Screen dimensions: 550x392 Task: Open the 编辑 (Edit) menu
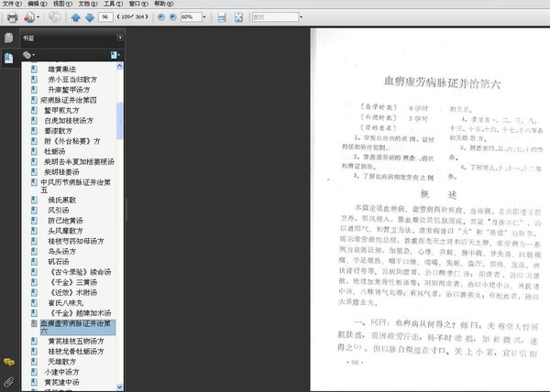point(38,4)
